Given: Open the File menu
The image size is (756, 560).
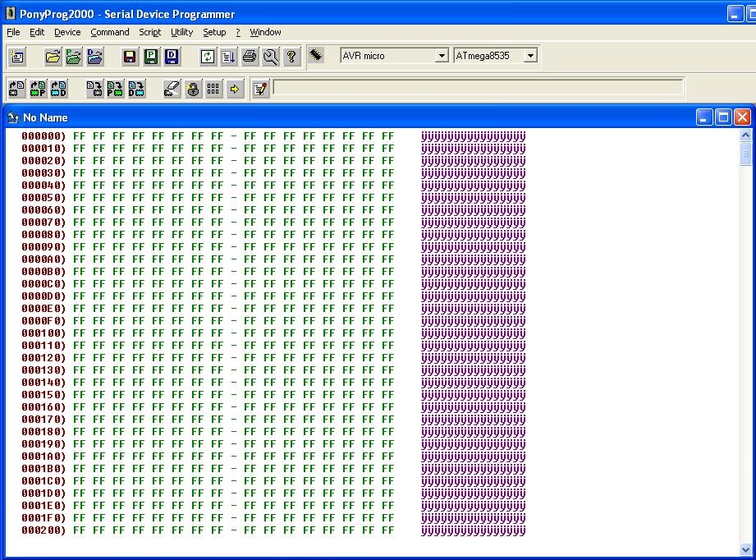Looking at the screenshot, I should [x=13, y=32].
